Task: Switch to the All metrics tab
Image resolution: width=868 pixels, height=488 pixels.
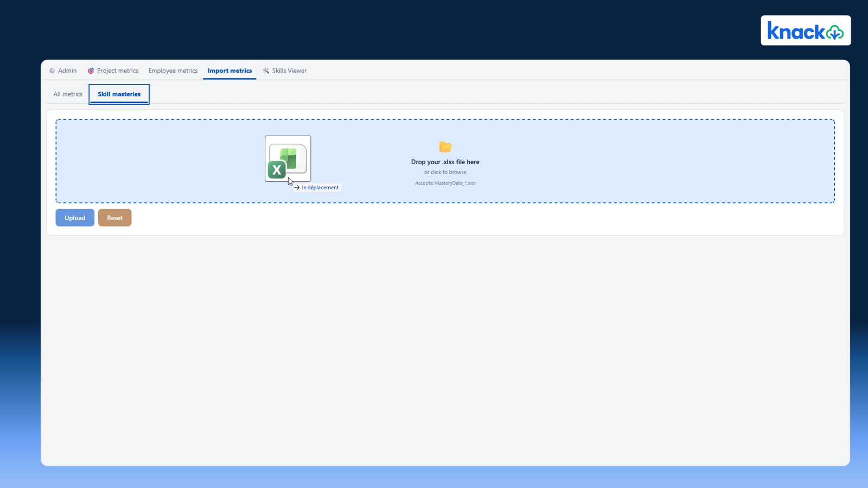Action: click(67, 94)
